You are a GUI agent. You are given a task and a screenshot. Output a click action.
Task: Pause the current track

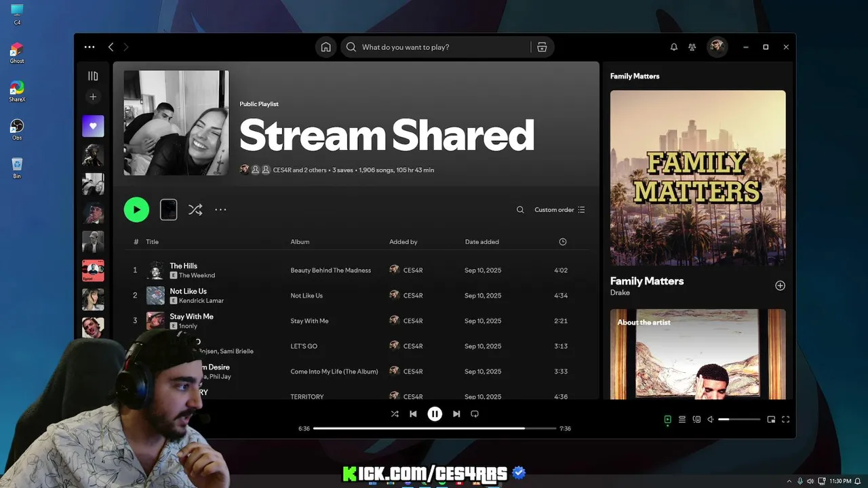tap(435, 413)
